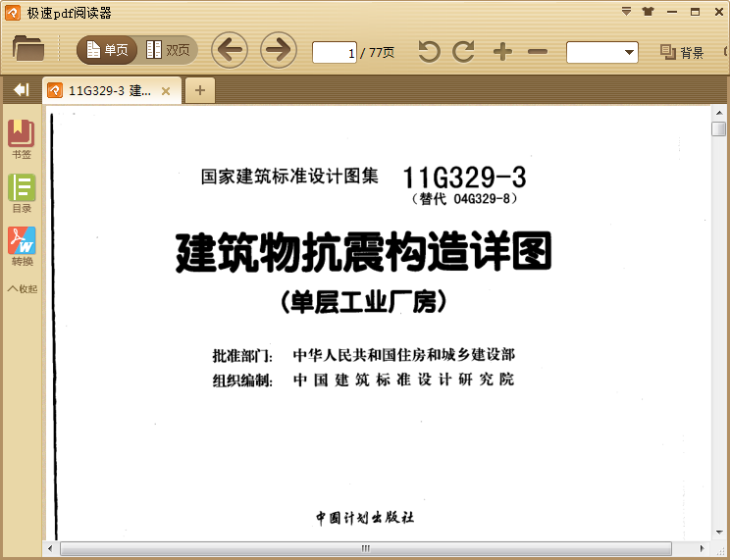
Task: Click the / 77页 page count text
Action: tap(378, 53)
